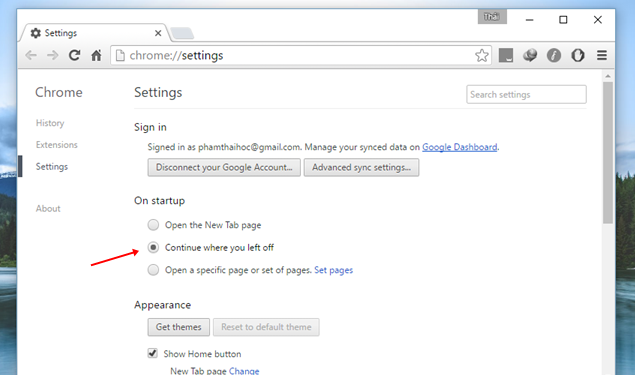Select Continue where you left off

153,247
